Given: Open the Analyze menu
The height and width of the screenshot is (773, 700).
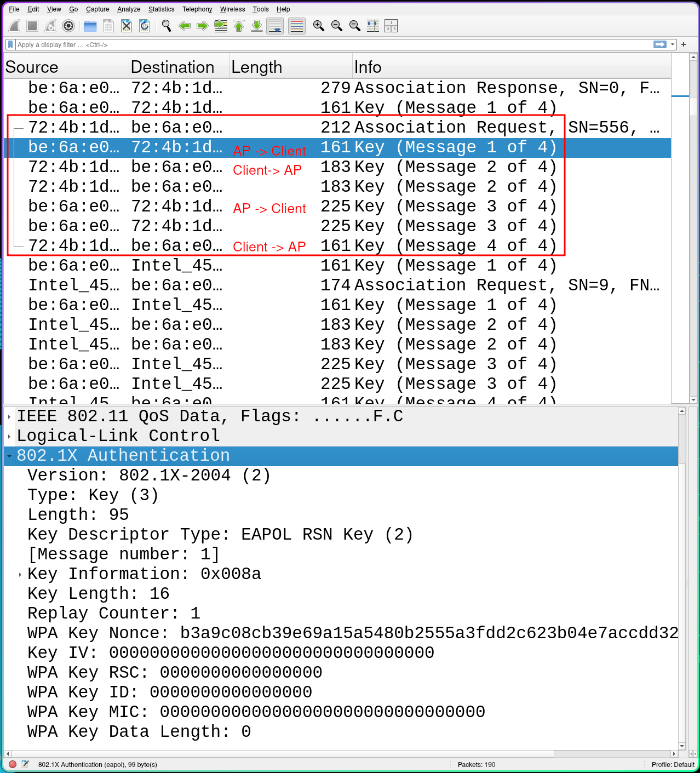Looking at the screenshot, I should click(x=129, y=9).
